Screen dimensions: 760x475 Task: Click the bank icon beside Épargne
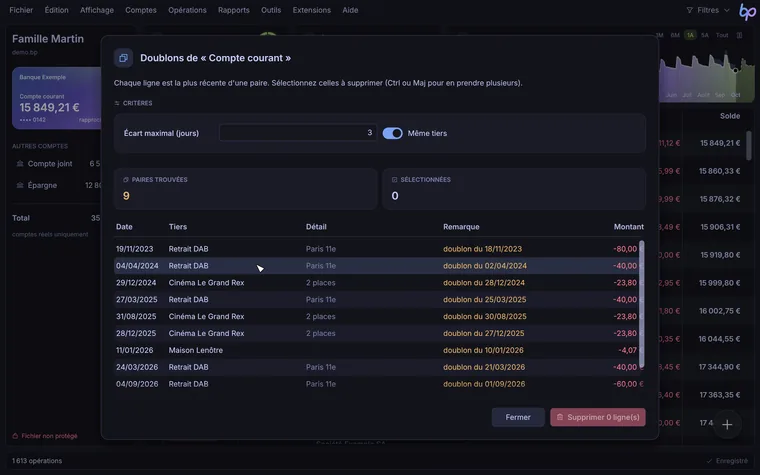20,185
